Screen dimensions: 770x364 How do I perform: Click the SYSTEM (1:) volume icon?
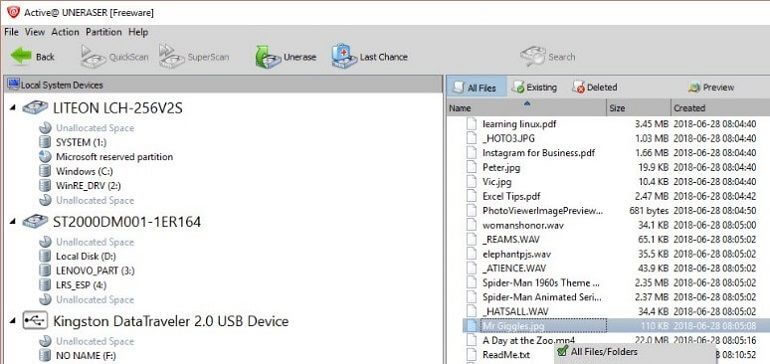(45, 142)
